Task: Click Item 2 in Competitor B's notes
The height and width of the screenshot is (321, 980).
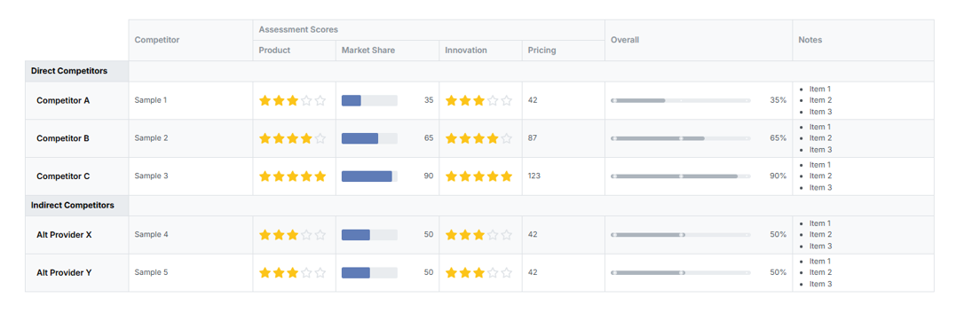Action: pyautogui.click(x=820, y=138)
